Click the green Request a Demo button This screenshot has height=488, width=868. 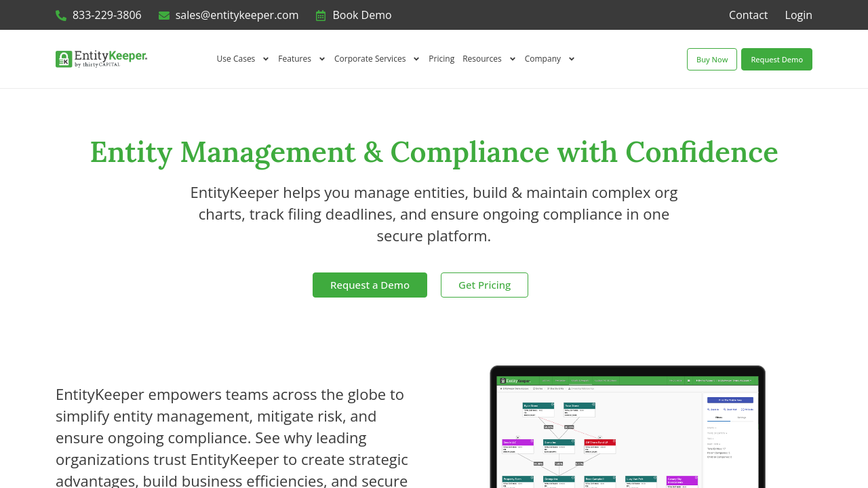(x=370, y=285)
